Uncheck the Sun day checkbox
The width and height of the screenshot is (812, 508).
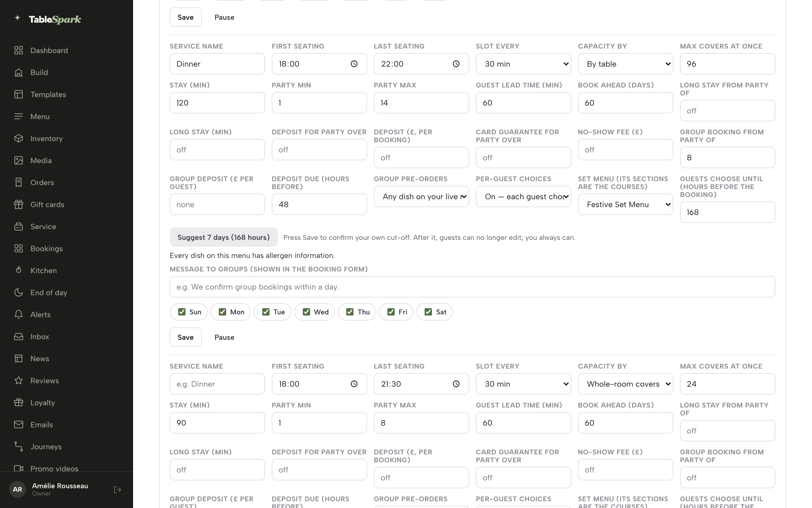point(182,312)
